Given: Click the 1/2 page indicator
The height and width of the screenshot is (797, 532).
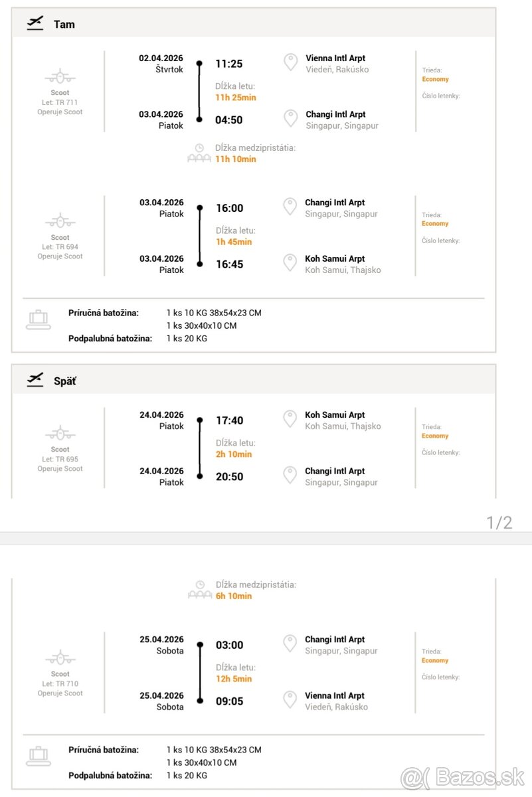Looking at the screenshot, I should (499, 522).
